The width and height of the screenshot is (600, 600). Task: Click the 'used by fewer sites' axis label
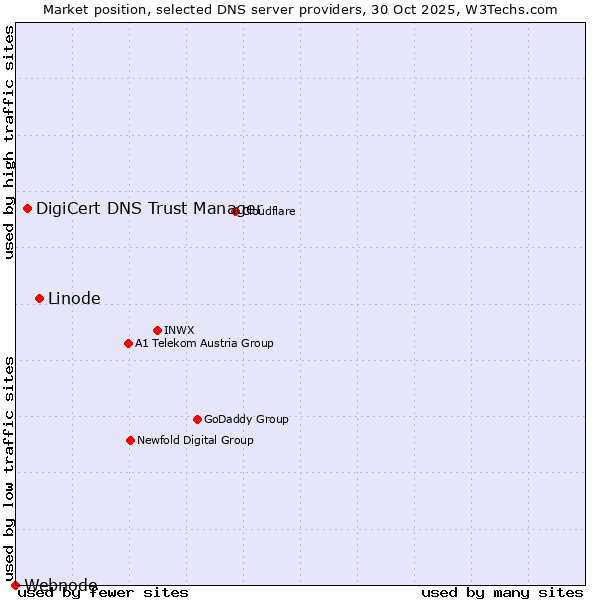[x=103, y=593]
